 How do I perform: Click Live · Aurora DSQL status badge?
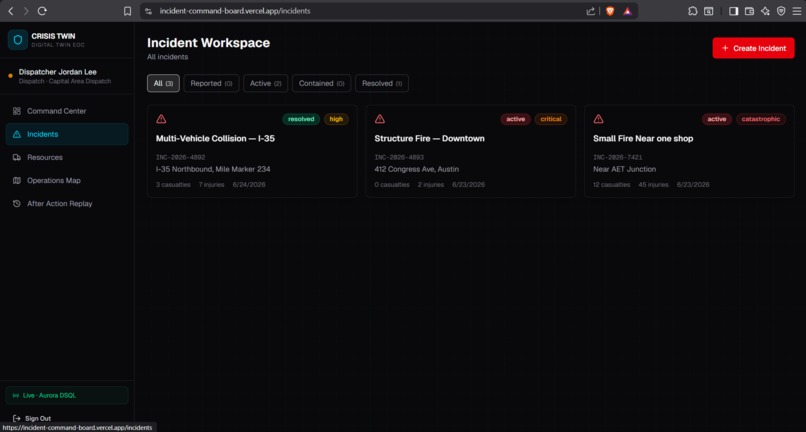(x=67, y=395)
